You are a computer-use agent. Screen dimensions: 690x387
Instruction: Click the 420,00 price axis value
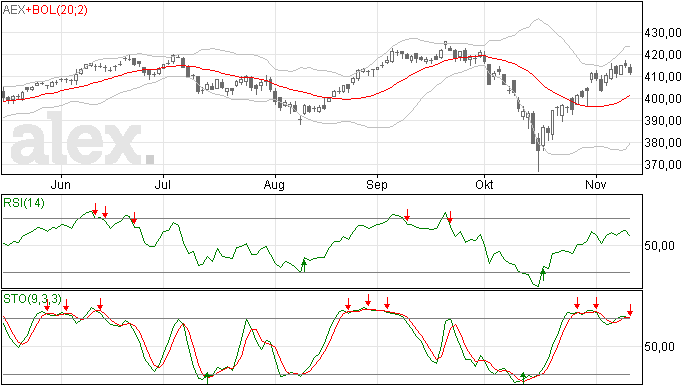(x=663, y=55)
